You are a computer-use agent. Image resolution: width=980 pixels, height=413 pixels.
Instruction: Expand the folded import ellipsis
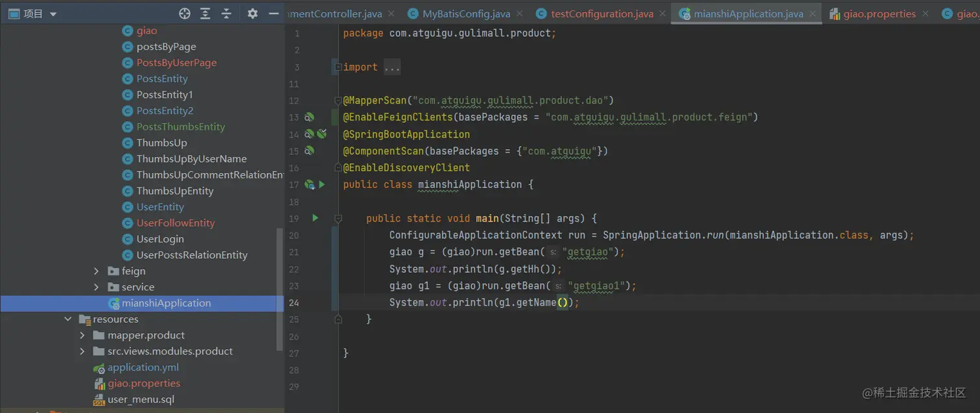pyautogui.click(x=392, y=67)
